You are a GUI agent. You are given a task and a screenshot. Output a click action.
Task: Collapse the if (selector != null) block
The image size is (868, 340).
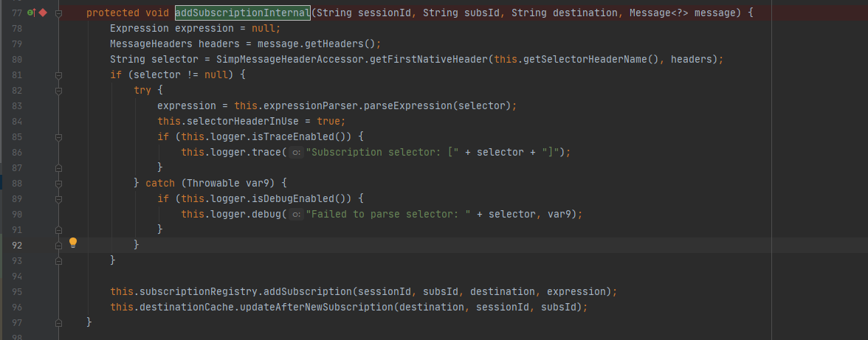point(58,75)
